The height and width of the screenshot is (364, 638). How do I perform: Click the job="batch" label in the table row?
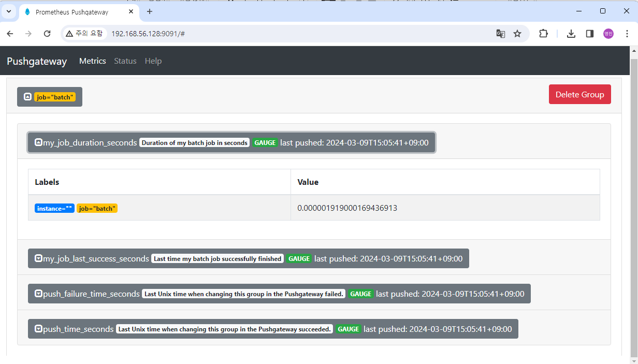coord(97,208)
